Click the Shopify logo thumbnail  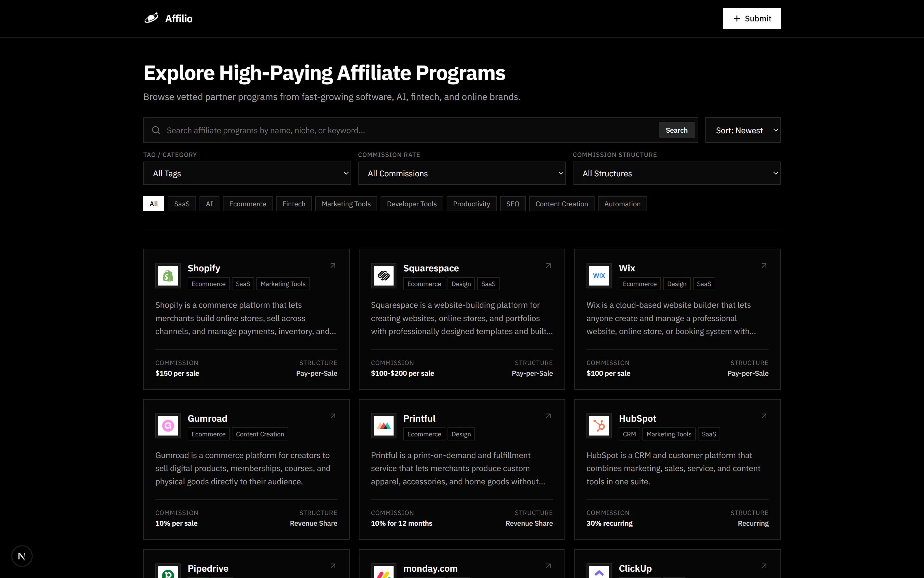(168, 276)
